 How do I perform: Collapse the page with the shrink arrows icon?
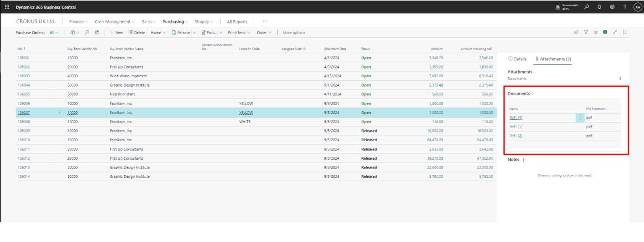tap(615, 32)
